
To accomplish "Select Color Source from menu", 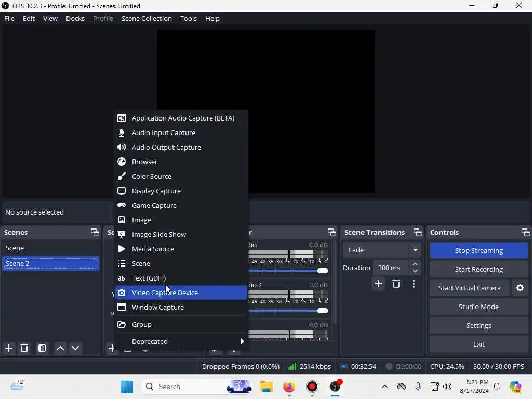I will tap(181, 177).
